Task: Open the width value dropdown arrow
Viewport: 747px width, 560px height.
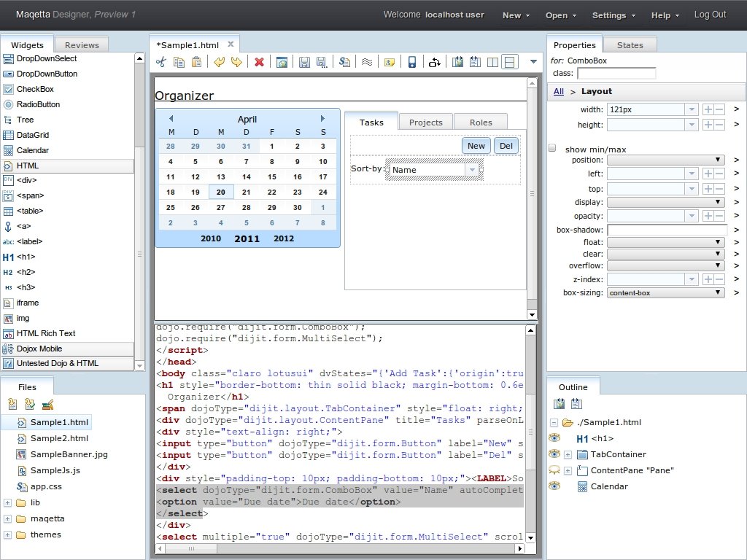Action: 692,109
